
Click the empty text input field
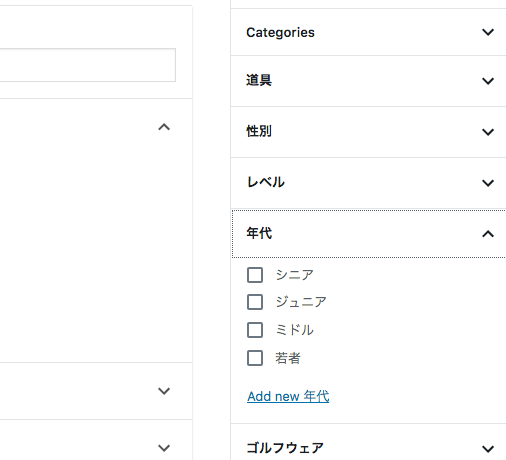pos(88,65)
